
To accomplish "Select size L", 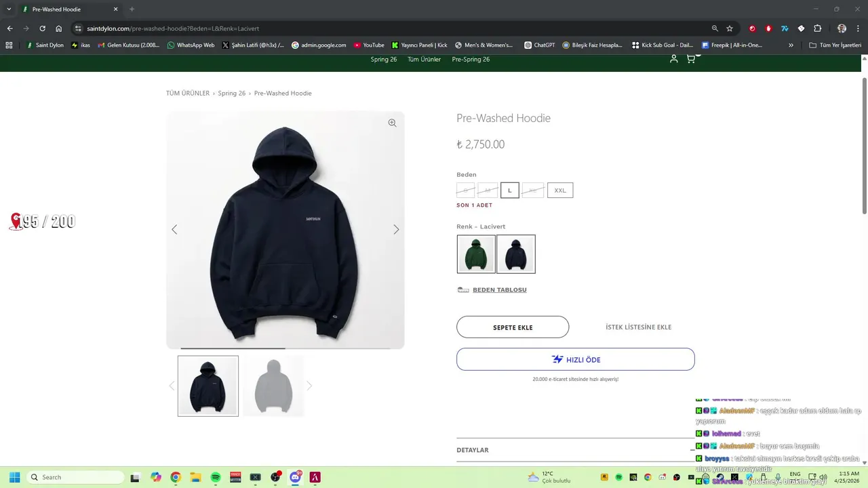I will 510,190.
